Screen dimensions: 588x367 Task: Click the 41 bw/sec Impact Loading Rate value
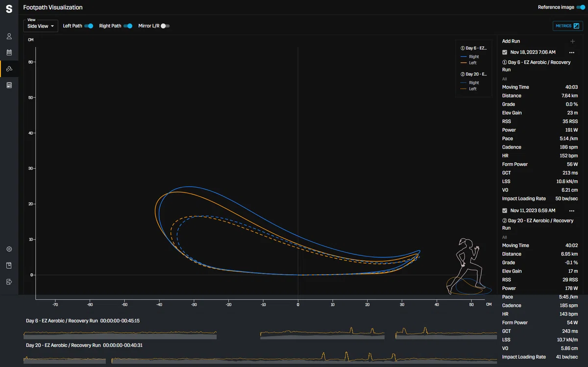point(567,357)
